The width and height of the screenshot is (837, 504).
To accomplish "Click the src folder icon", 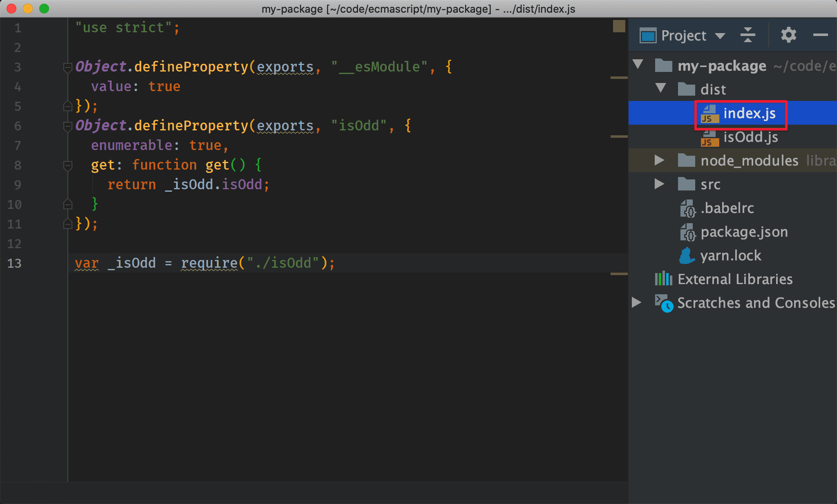I will coord(686,184).
